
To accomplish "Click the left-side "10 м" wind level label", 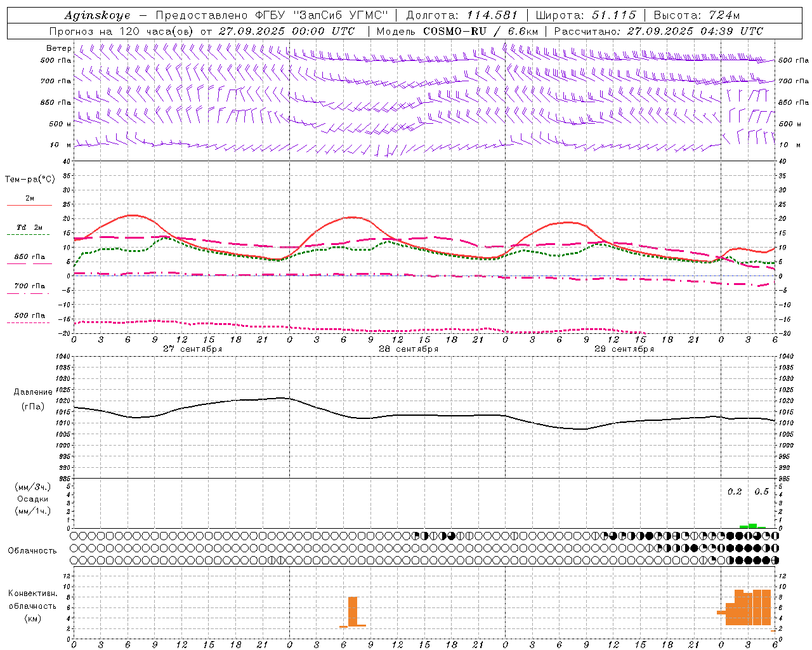I will click(x=60, y=145).
